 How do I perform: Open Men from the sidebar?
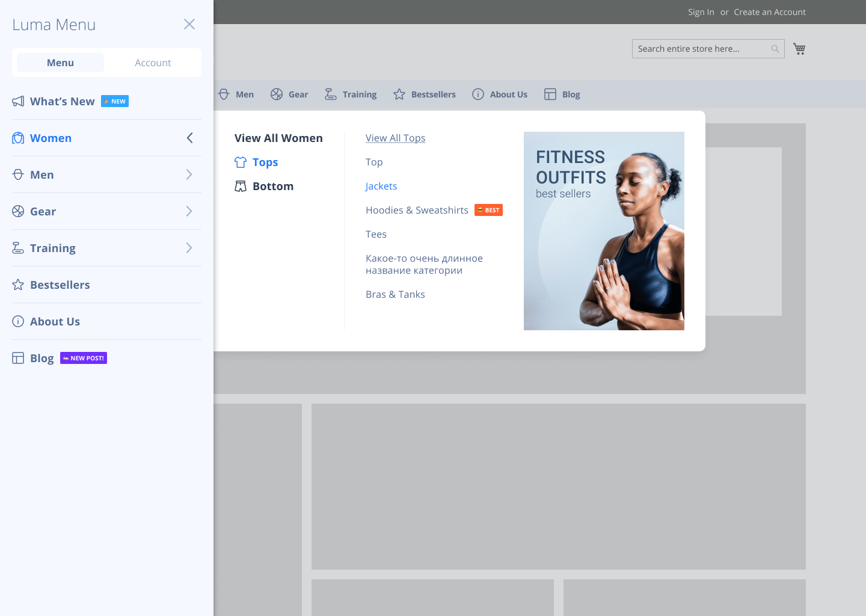(x=42, y=174)
